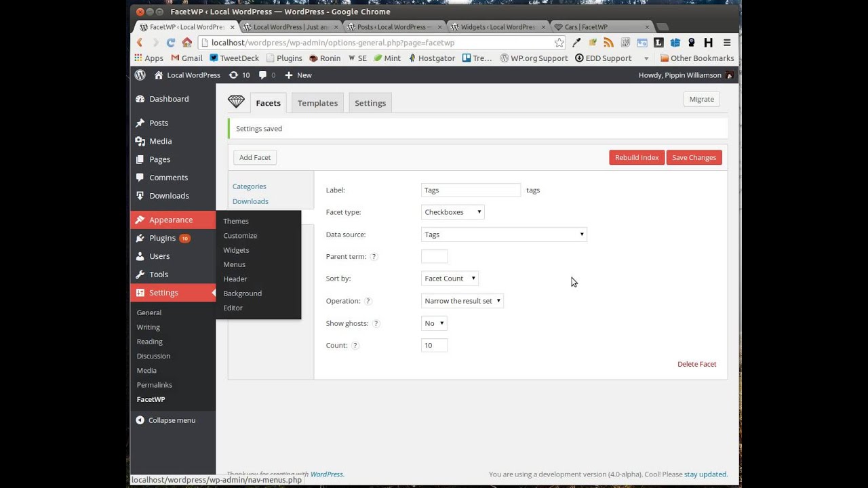This screenshot has width=868, height=488.
Task: Click the Migrate button
Action: [701, 99]
